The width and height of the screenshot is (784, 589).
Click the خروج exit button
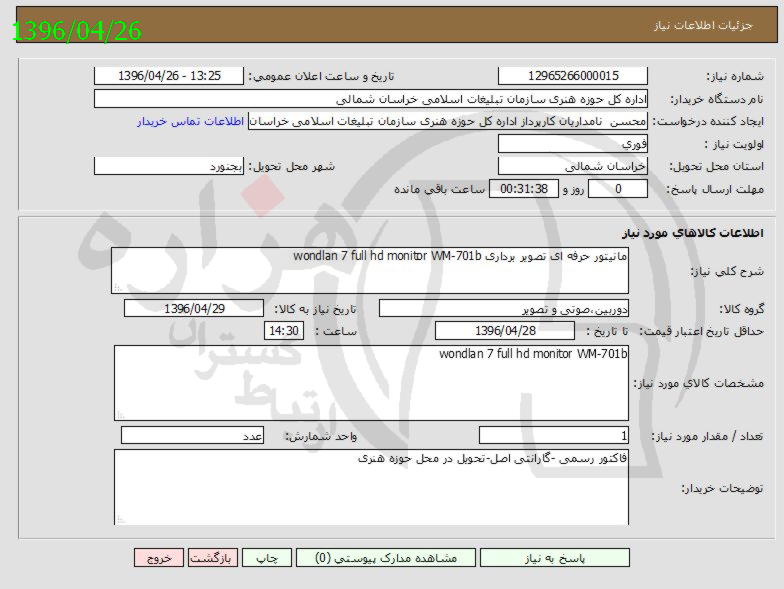click(159, 558)
